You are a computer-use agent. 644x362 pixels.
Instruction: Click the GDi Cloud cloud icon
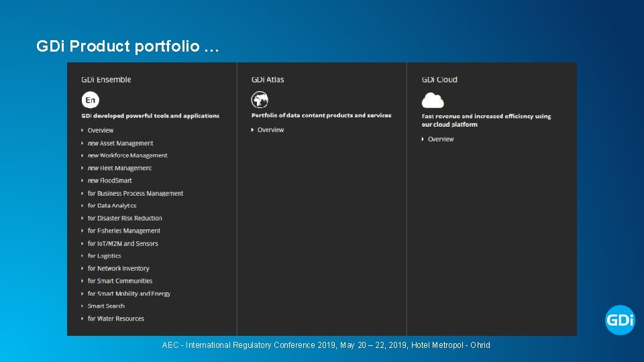pyautogui.click(x=433, y=100)
